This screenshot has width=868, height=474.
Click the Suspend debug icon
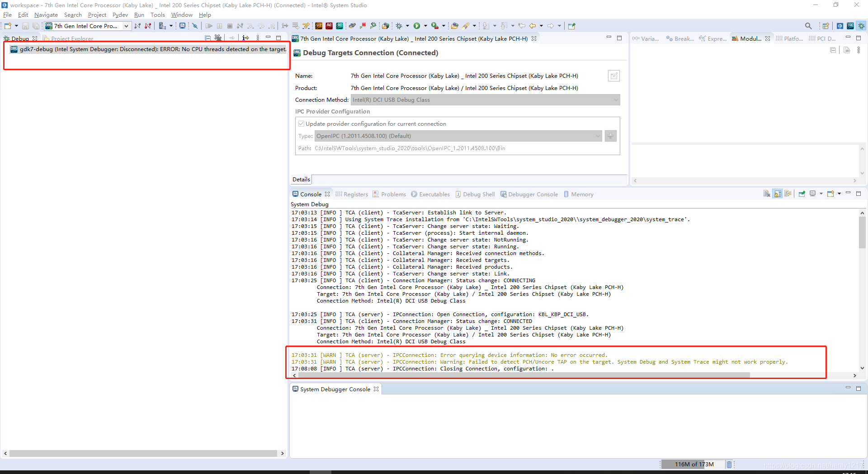click(219, 26)
